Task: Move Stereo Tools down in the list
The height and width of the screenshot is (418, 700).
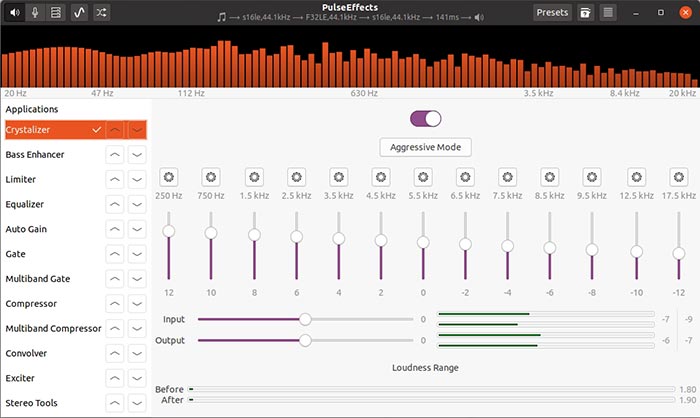Action: click(137, 403)
